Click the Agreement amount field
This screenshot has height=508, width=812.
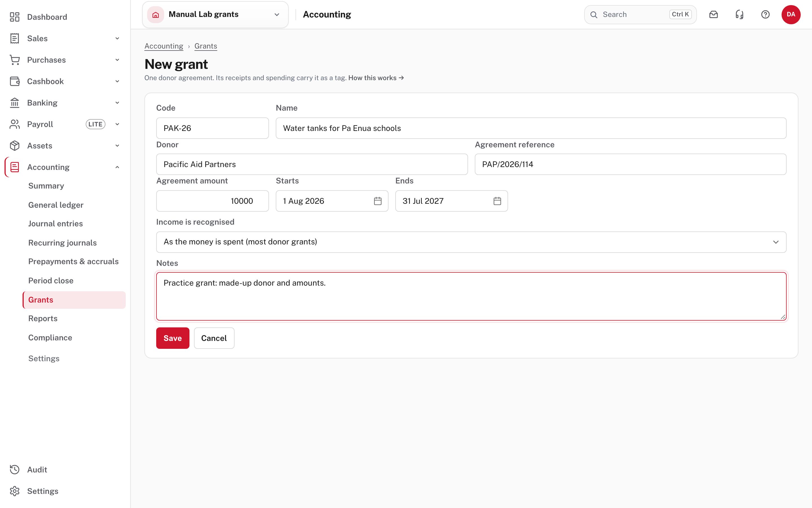[x=212, y=201]
